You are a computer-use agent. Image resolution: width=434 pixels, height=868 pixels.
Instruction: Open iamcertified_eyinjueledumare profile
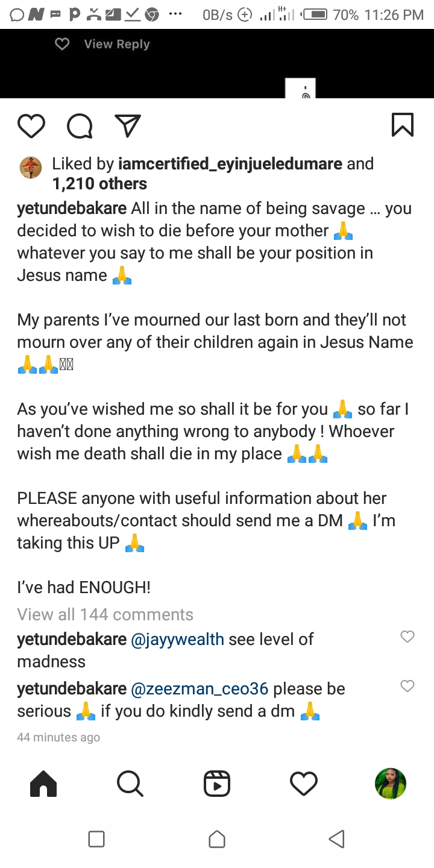pyautogui.click(x=231, y=164)
